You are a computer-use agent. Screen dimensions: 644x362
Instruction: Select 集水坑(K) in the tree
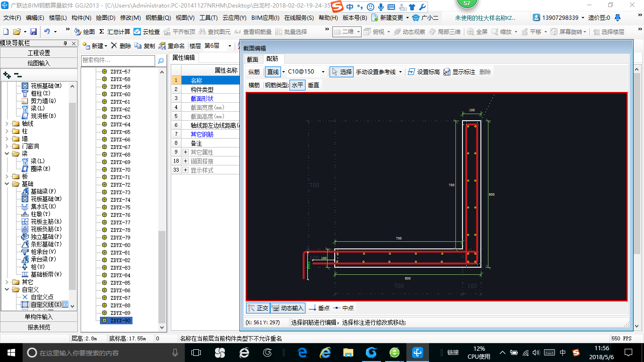39,206
